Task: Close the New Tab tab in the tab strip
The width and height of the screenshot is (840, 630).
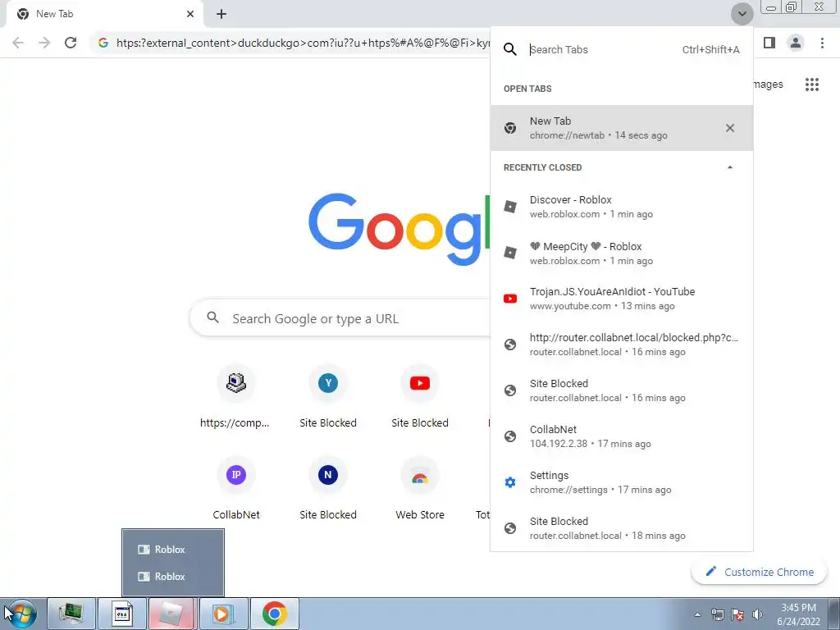Action: (x=190, y=14)
